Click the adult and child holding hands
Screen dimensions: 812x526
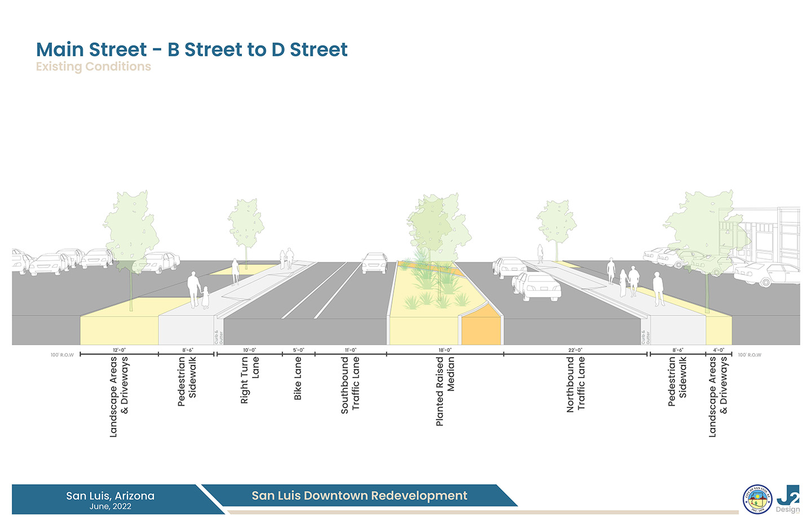pyautogui.click(x=198, y=291)
